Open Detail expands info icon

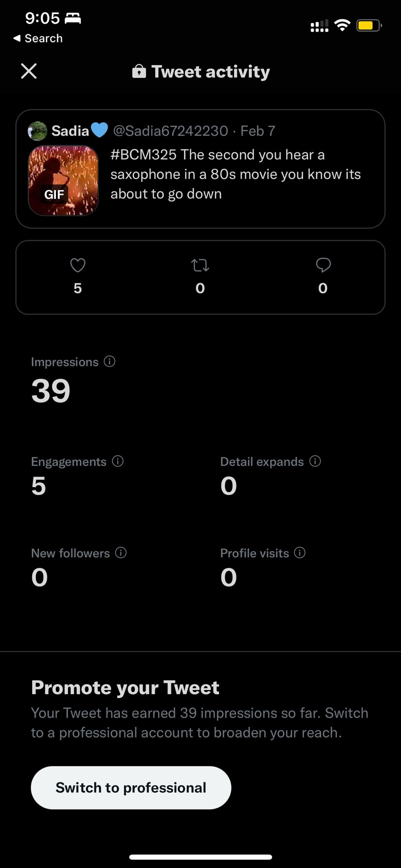(315, 461)
